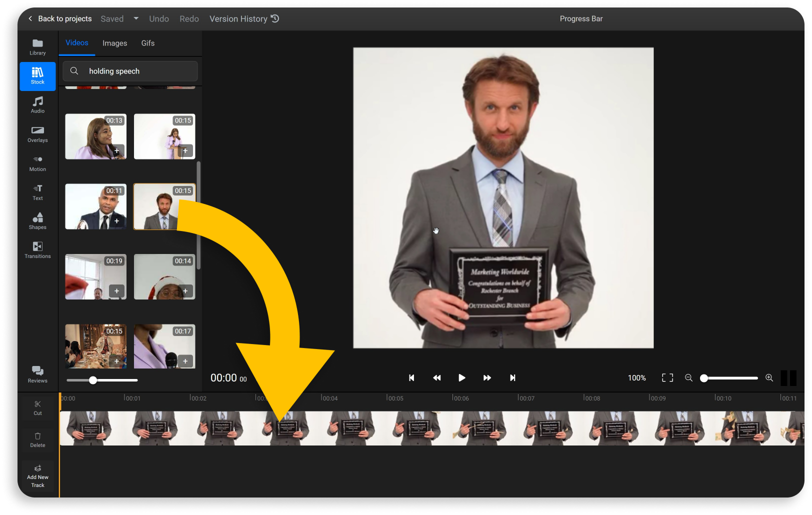Open the Transitions panel

[37, 250]
